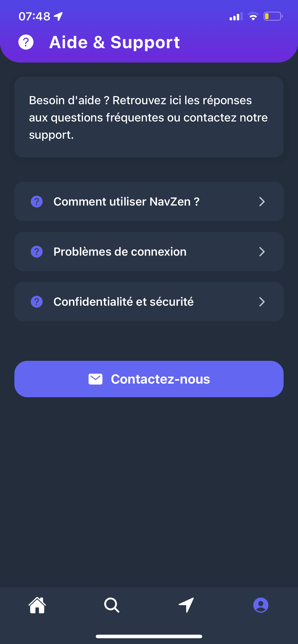The width and height of the screenshot is (298, 644).
Task: Tap question icon beside Confidentialité et sécurité
Action: point(36,302)
